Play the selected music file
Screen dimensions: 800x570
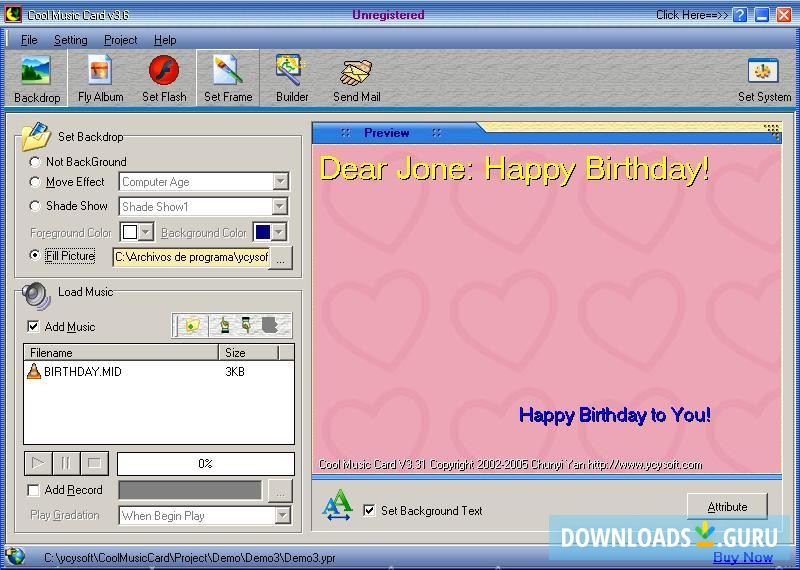[x=38, y=463]
